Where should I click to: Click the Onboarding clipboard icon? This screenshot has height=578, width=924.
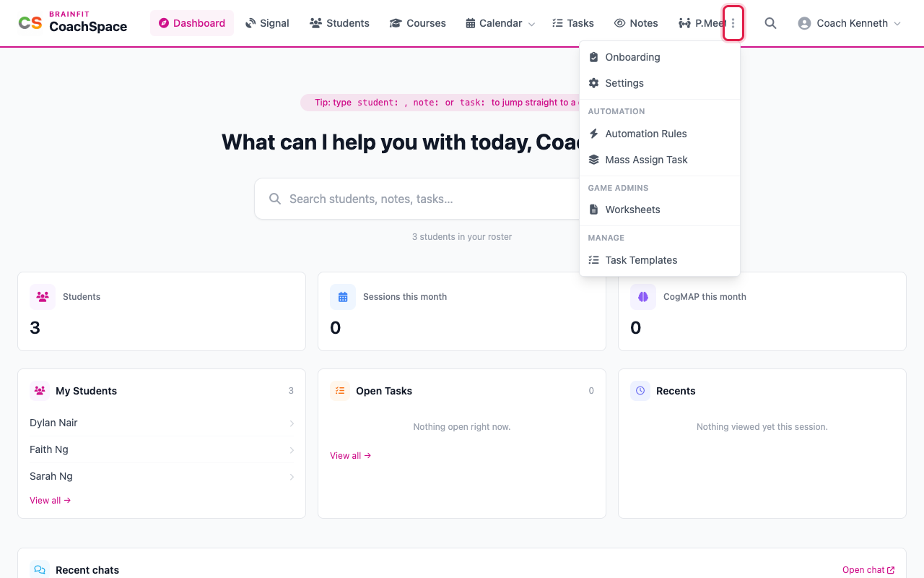click(593, 57)
